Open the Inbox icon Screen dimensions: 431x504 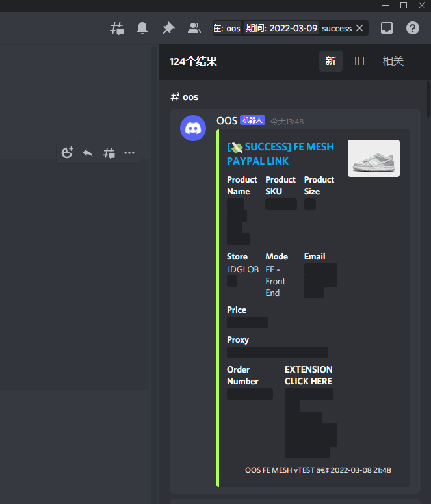pos(387,28)
